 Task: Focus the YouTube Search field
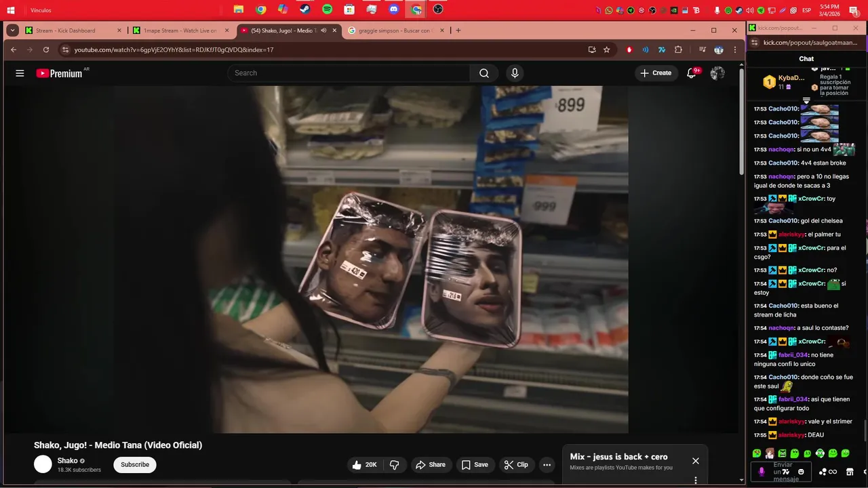point(349,73)
